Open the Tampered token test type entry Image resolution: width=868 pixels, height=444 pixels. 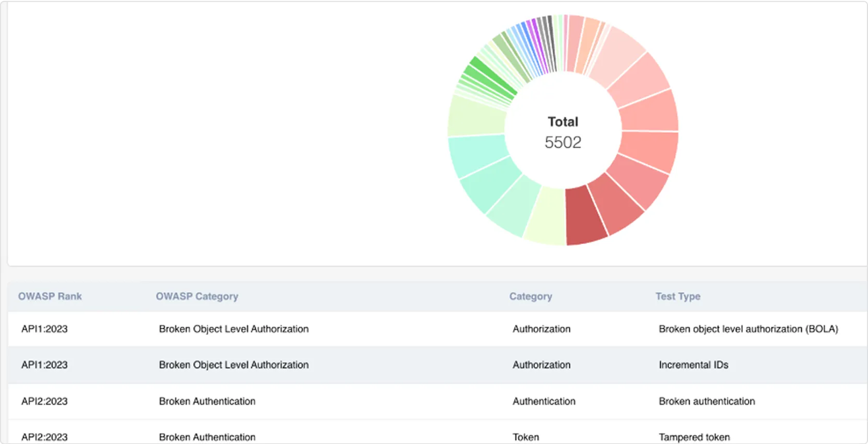point(694,437)
